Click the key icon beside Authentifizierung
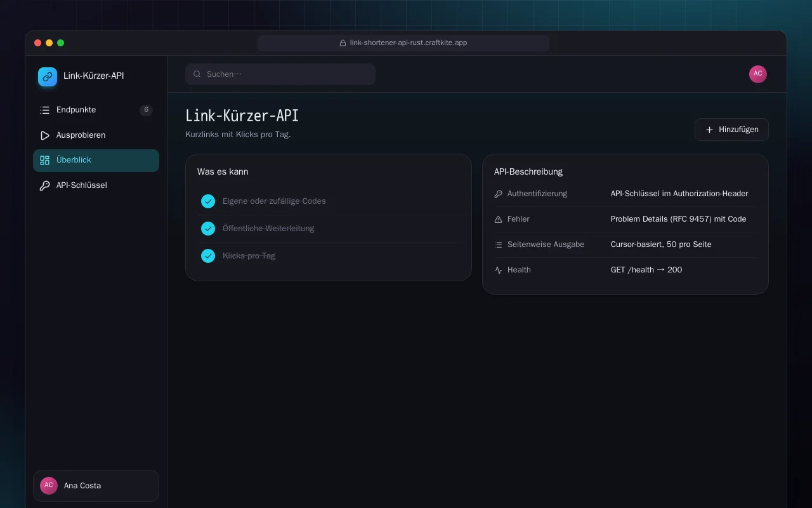Image resolution: width=812 pixels, height=508 pixels. pos(498,194)
